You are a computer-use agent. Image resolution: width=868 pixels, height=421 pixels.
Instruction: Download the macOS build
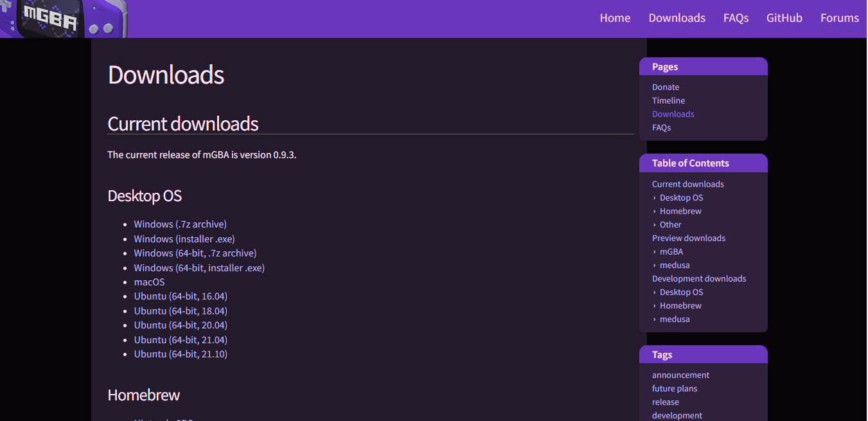(x=149, y=282)
